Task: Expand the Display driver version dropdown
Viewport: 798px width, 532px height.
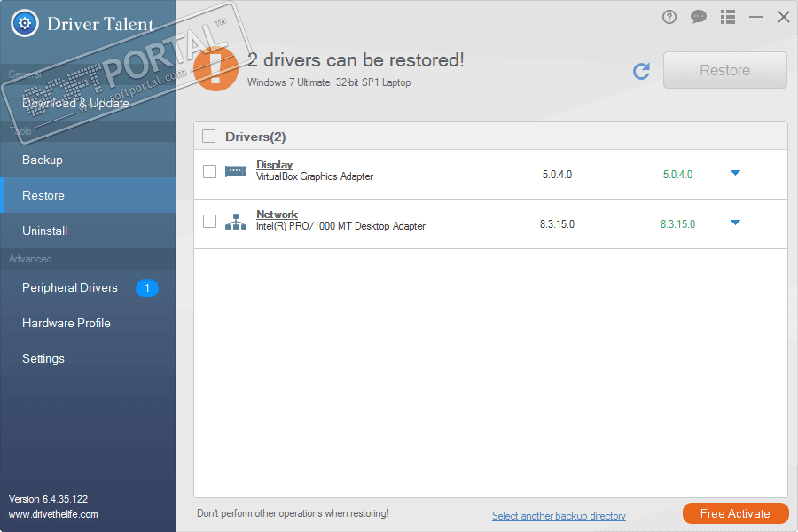Action: 735,173
